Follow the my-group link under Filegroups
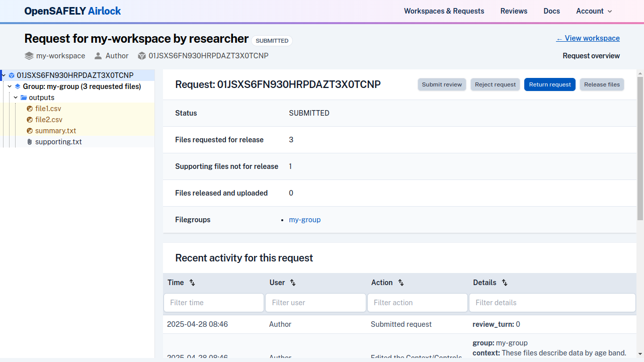Image resolution: width=644 pixels, height=362 pixels. coord(304,220)
